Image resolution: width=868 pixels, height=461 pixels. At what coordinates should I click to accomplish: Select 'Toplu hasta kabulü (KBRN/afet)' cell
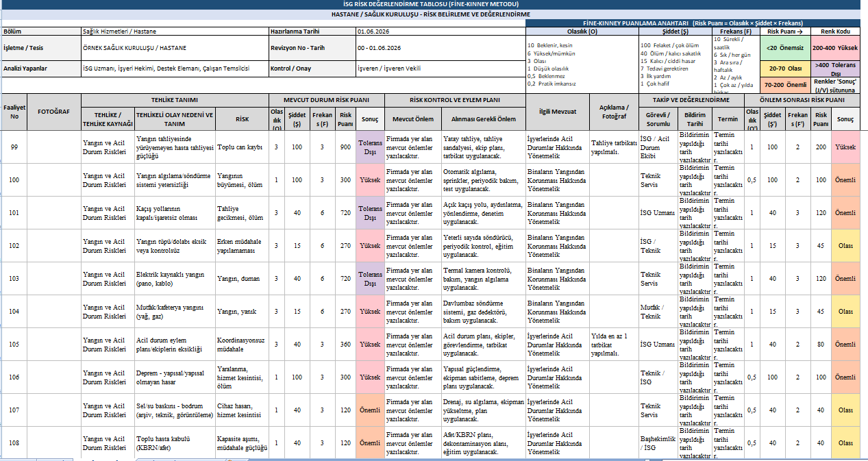[x=175, y=443]
